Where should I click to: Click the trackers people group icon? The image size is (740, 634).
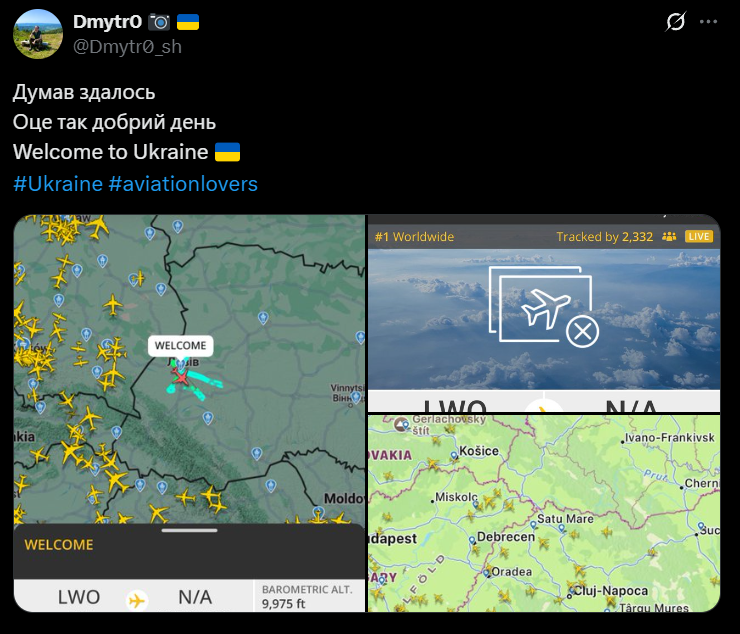coord(669,237)
